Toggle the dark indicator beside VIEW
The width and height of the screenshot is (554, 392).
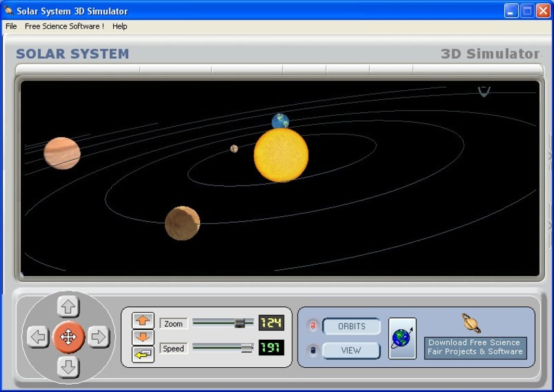click(313, 351)
